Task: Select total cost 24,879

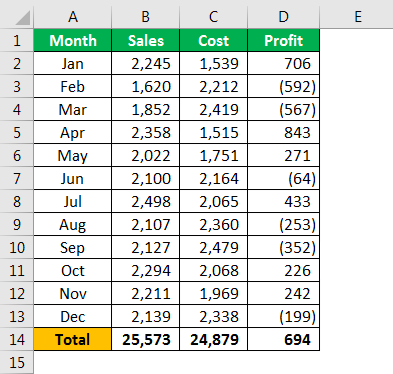Action: 214,339
